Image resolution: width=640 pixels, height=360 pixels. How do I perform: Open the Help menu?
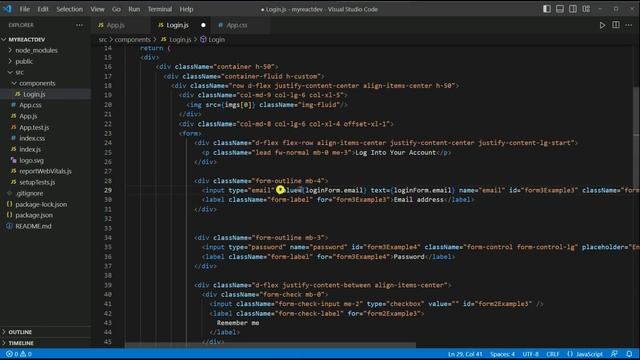click(186, 9)
